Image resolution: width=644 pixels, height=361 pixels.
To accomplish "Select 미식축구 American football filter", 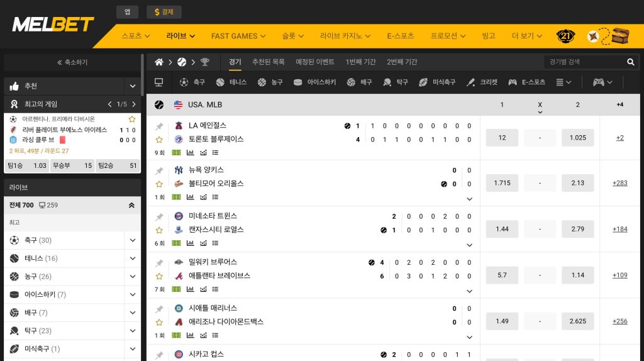I will [437, 82].
